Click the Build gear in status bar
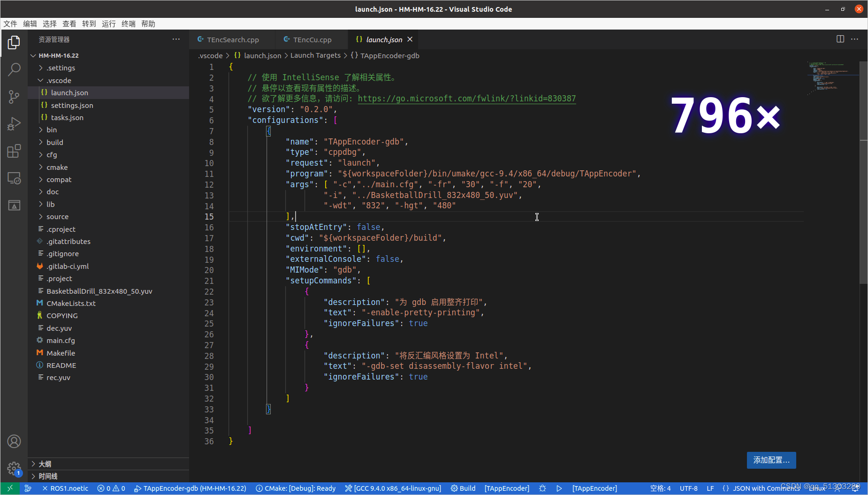Viewport: 868px width, 495px height. point(463,488)
